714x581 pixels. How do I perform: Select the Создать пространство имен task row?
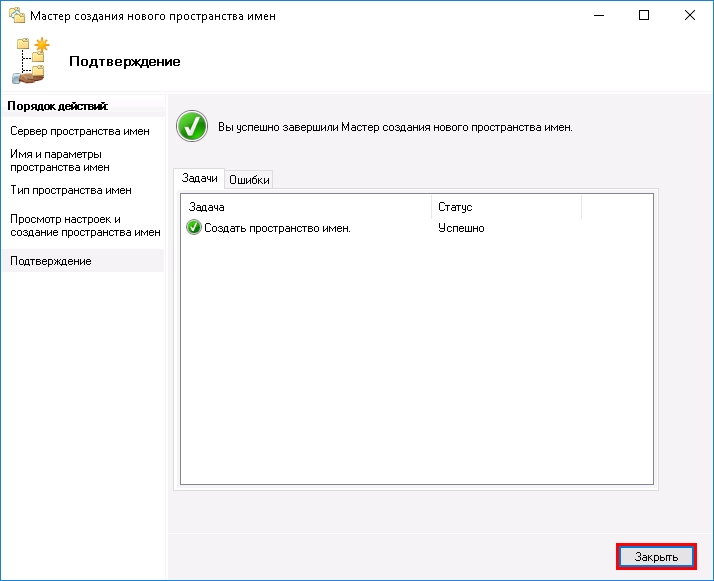click(277, 228)
